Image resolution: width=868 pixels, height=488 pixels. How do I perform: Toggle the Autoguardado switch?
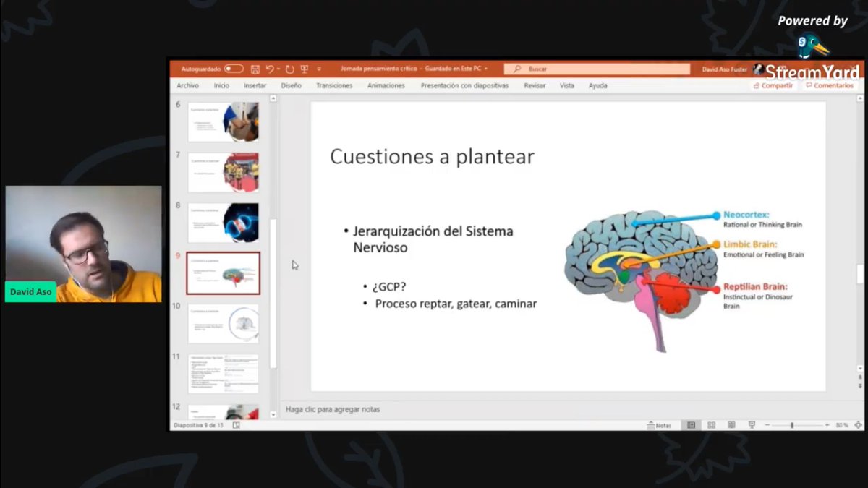(234, 69)
